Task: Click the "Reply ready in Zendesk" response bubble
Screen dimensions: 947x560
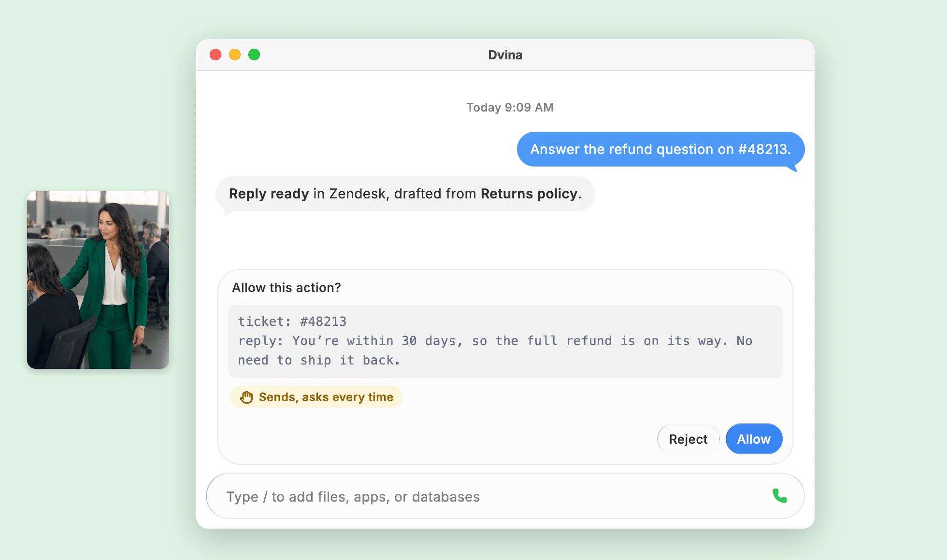Action: coord(405,194)
